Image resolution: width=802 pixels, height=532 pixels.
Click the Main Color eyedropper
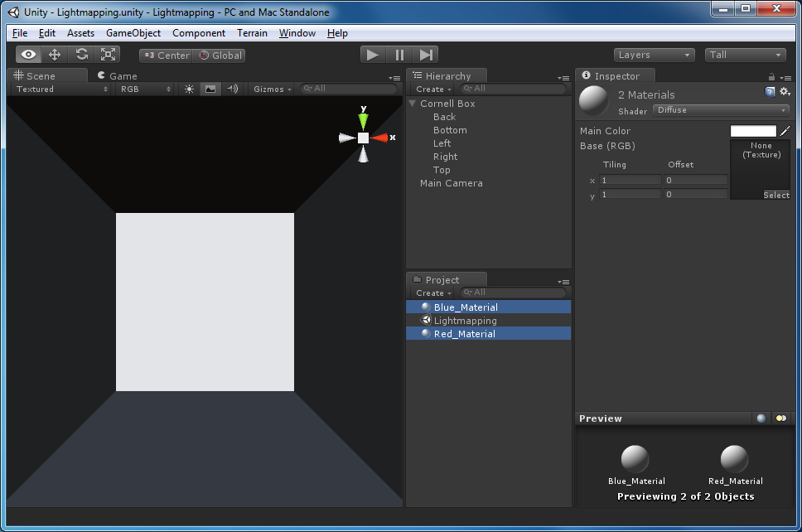785,131
